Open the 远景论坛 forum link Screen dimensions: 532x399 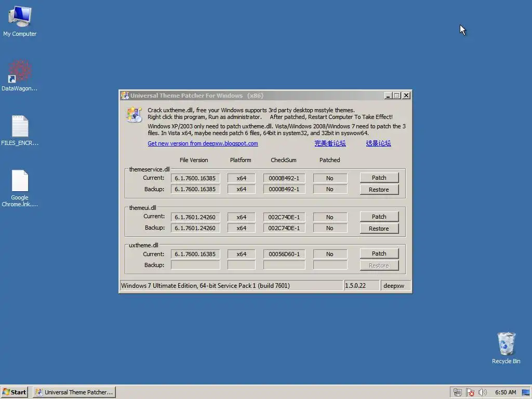379,143
